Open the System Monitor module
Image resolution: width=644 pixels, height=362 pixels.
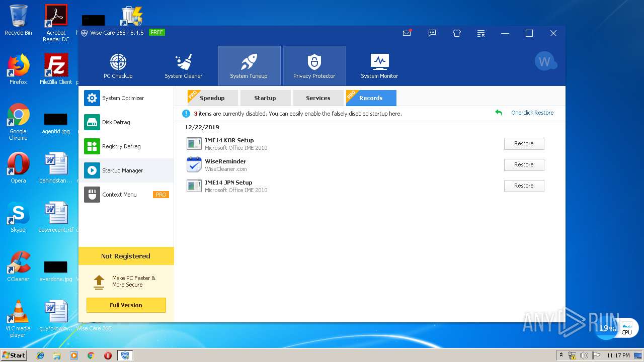379,66
